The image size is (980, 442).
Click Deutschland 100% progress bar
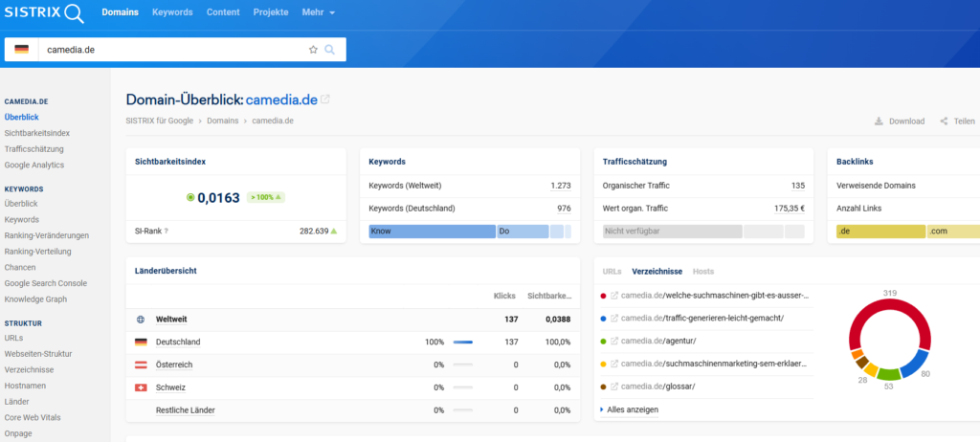point(462,342)
